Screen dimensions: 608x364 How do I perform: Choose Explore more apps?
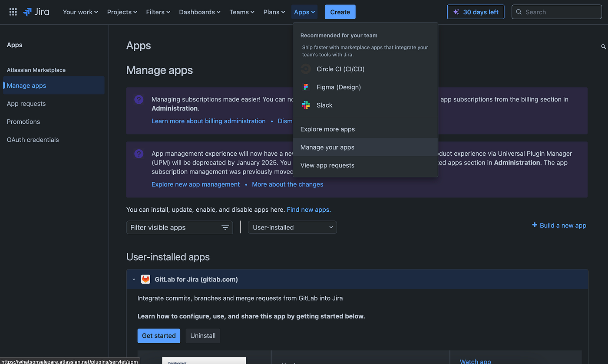(365, 129)
